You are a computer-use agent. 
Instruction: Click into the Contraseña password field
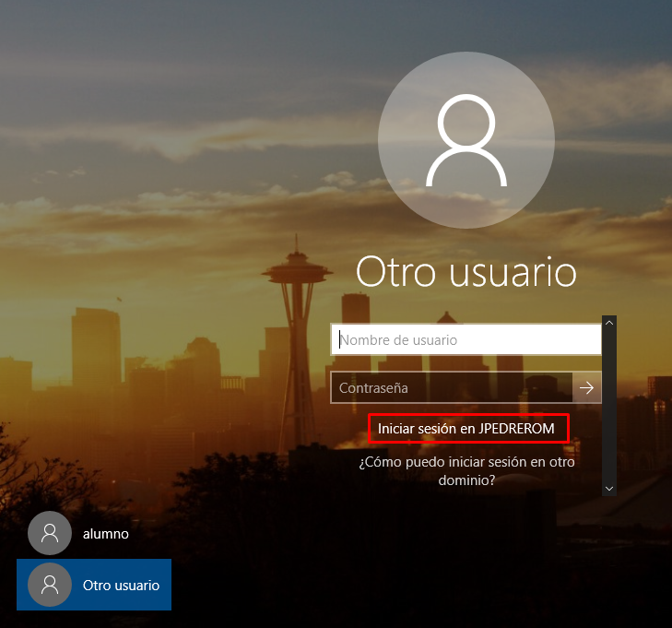(452, 388)
